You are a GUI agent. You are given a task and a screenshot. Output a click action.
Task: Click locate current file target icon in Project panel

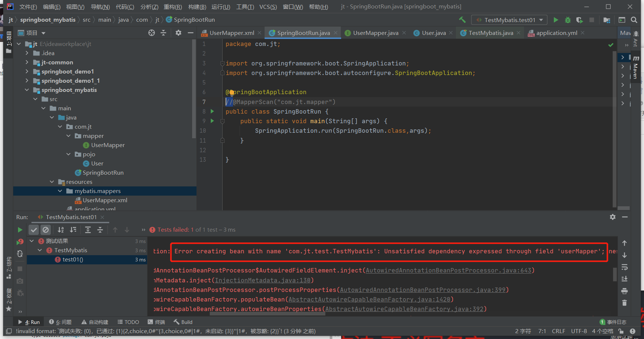coord(152,33)
